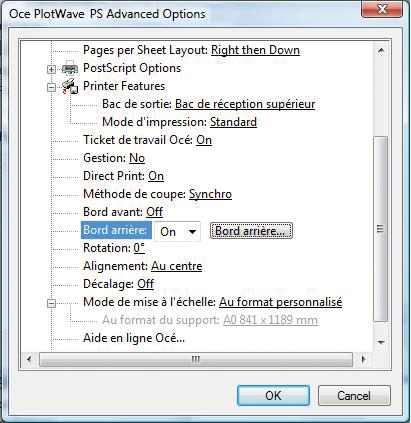Click the PostScript Options printer icon
411x423 pixels.
pyautogui.click(x=70, y=69)
